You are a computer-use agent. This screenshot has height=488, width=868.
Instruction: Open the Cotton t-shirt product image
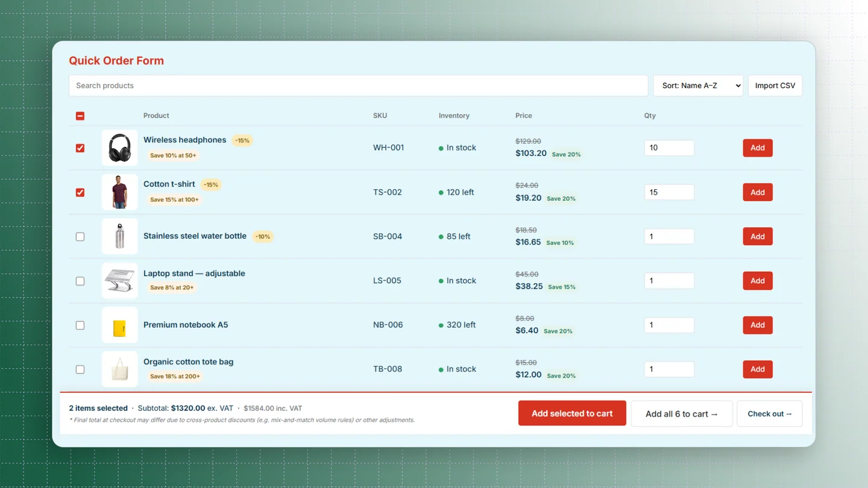tap(119, 192)
